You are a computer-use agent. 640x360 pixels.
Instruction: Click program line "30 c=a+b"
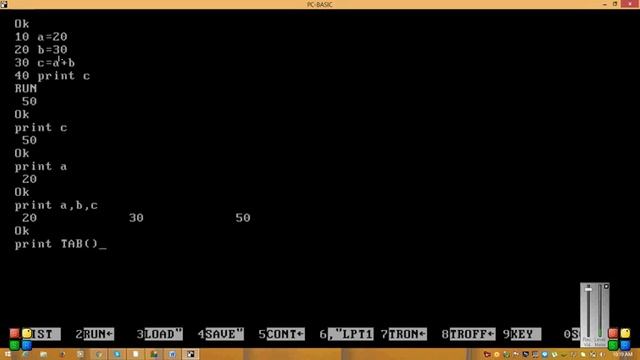44,63
